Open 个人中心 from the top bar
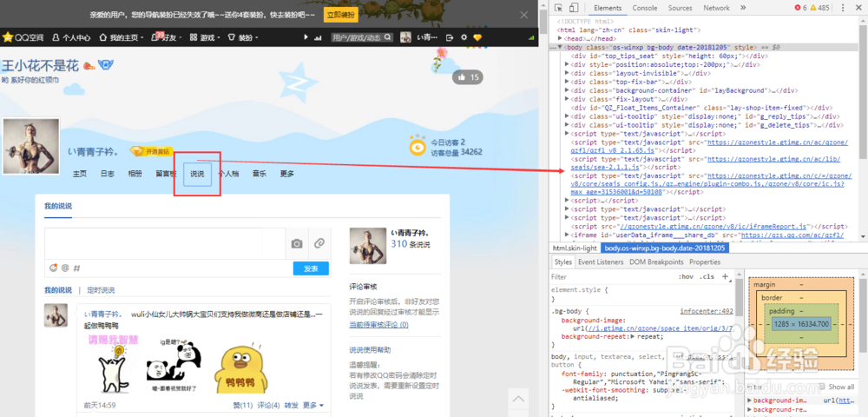This screenshot has width=868, height=417. click(x=71, y=37)
